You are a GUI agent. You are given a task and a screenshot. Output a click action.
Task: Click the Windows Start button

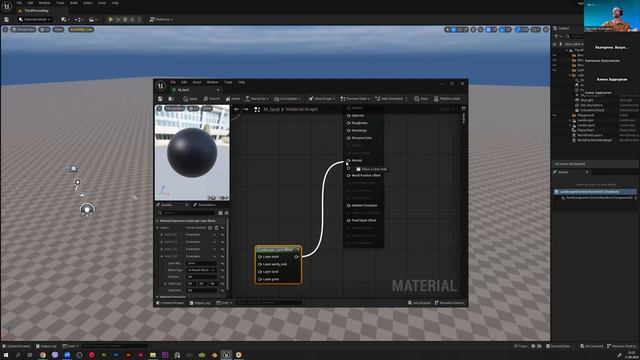pos(6,355)
